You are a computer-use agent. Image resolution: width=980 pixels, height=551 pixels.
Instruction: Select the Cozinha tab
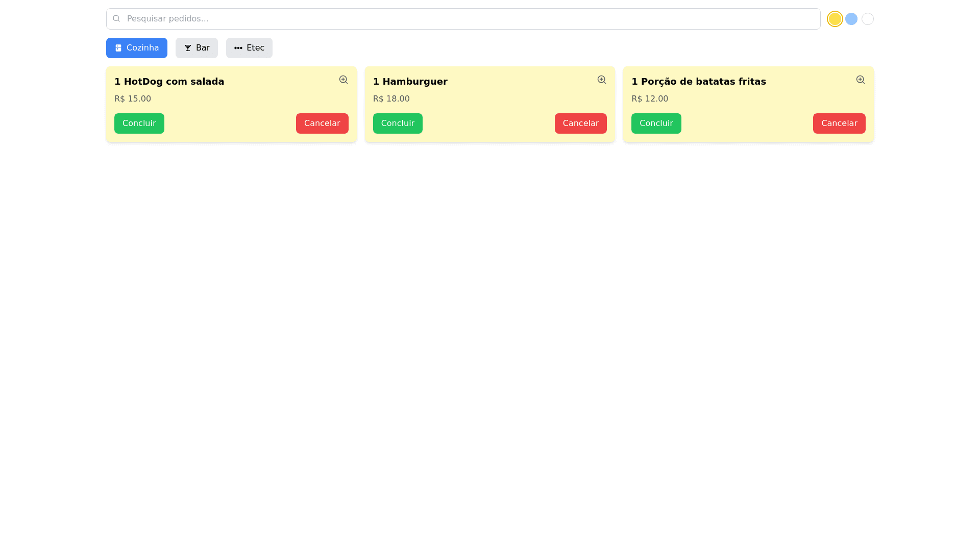[137, 48]
